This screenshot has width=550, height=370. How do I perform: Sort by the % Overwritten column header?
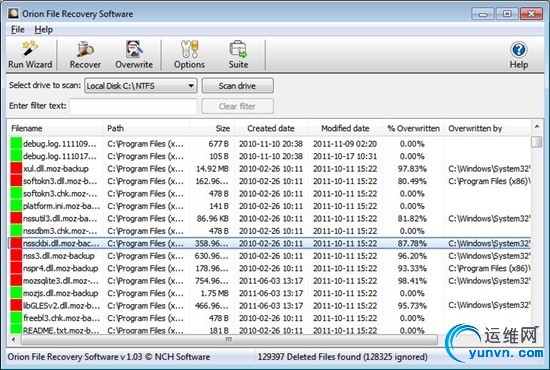[x=413, y=128]
